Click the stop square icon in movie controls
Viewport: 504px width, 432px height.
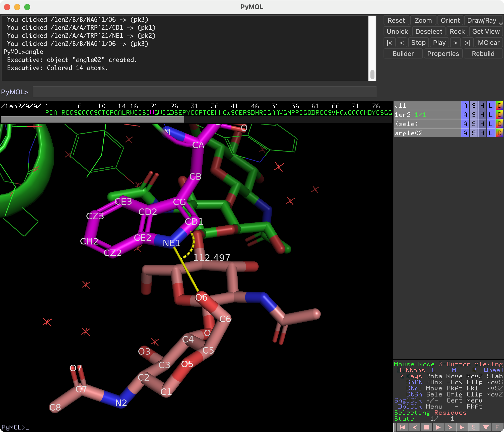pos(427,427)
